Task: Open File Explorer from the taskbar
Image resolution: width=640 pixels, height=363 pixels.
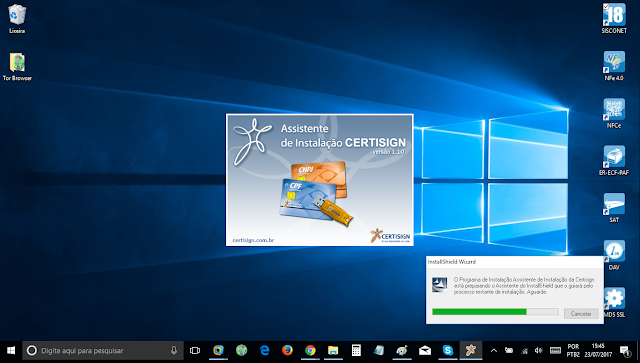Action: tap(333, 351)
